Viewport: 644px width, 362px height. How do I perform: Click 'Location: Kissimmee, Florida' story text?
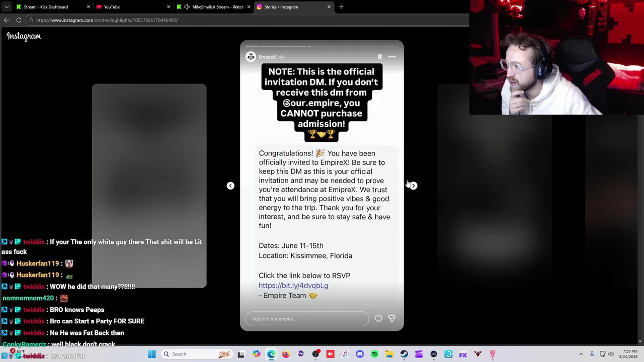click(305, 256)
